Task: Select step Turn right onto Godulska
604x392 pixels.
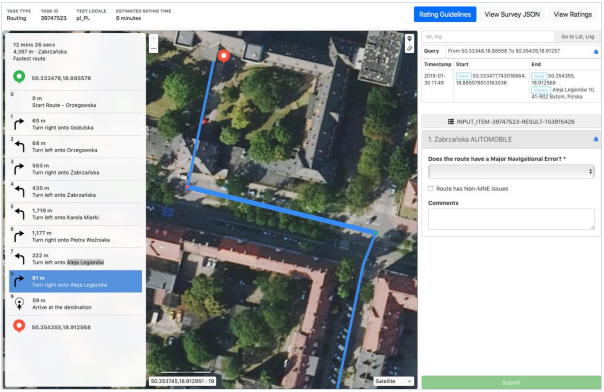Action: tap(76, 124)
